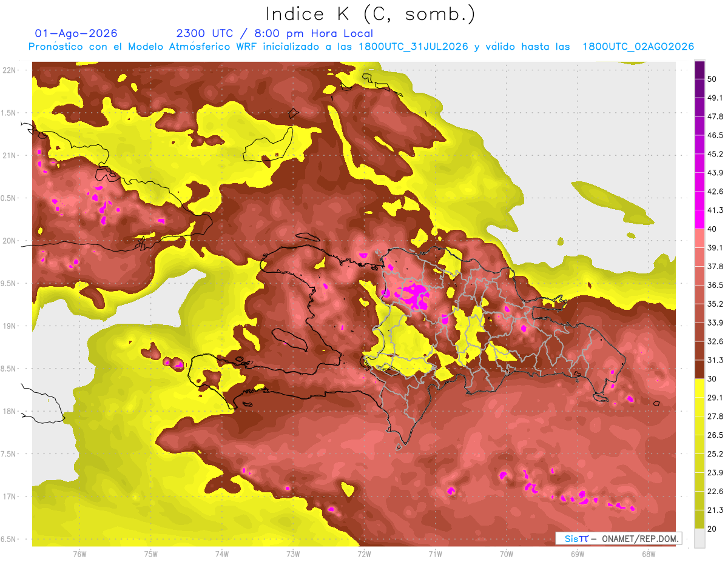Viewport: 728px width, 562px height.
Task: Click the time text "2300 UTC / 8:00 pm Hora Local"
Action: [x=275, y=34]
